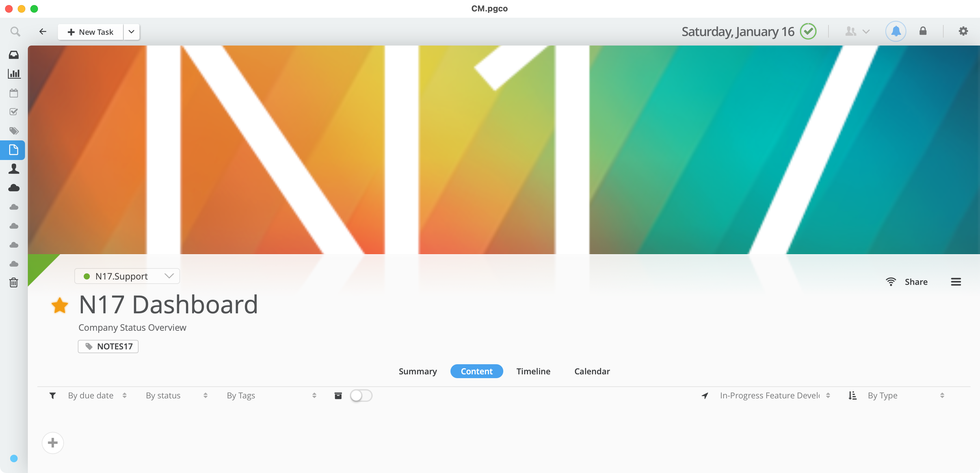Open the New Task dropdown arrow

pos(131,32)
